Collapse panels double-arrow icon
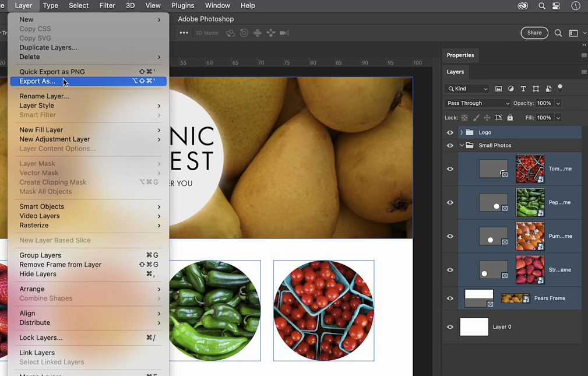This screenshot has height=376, width=588. tap(584, 45)
